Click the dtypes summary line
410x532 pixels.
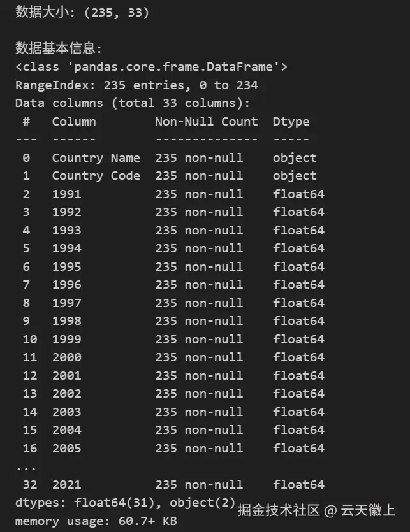(126, 503)
